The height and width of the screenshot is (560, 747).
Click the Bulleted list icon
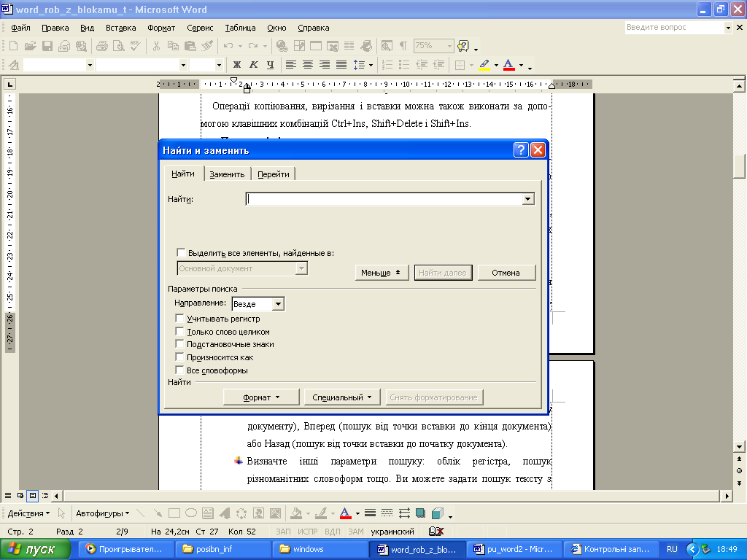point(404,65)
